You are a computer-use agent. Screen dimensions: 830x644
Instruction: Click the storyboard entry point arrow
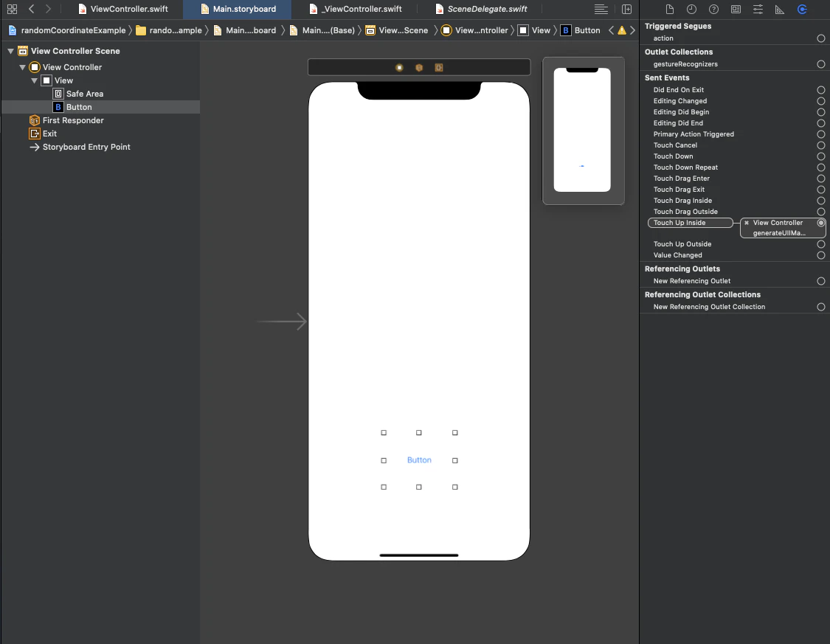point(281,321)
